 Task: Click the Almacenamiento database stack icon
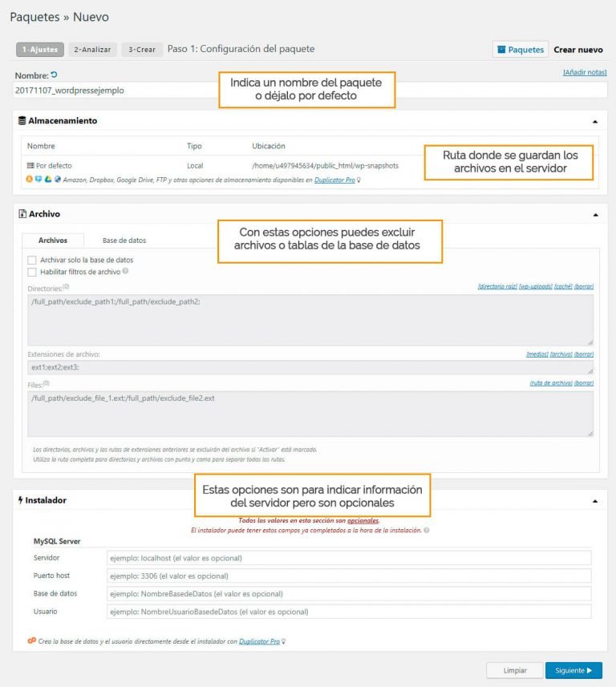[22, 121]
